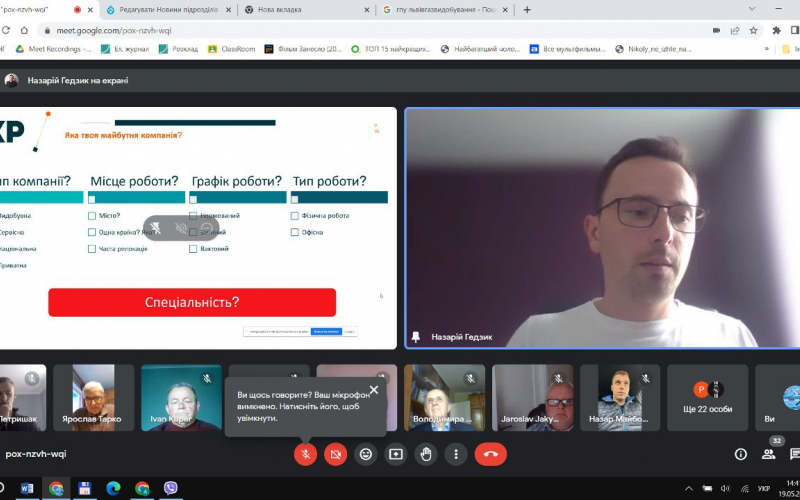
Task: Open 'ТОП 15 найкращих' bookmark
Action: [391, 49]
